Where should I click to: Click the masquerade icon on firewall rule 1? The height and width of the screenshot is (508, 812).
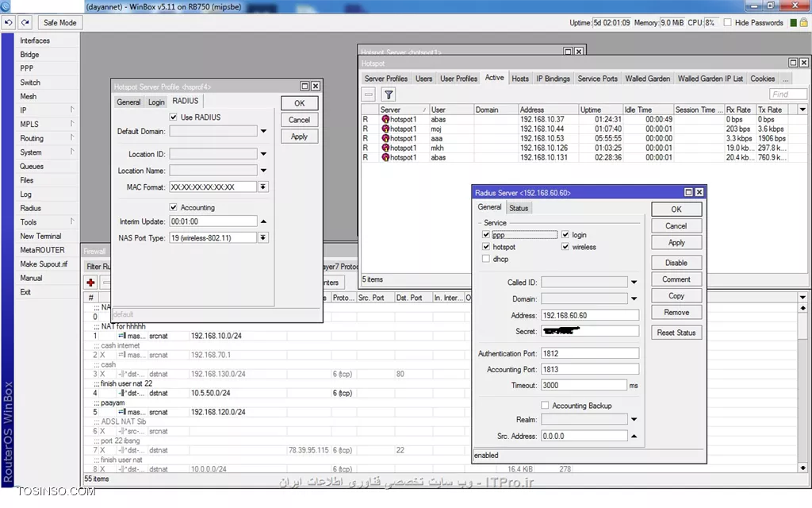[x=122, y=336]
